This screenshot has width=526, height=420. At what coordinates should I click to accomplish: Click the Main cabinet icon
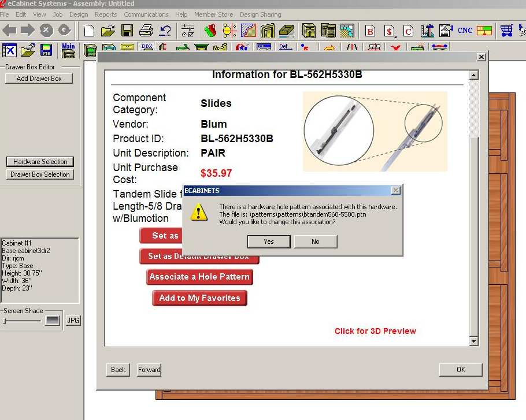point(68,50)
